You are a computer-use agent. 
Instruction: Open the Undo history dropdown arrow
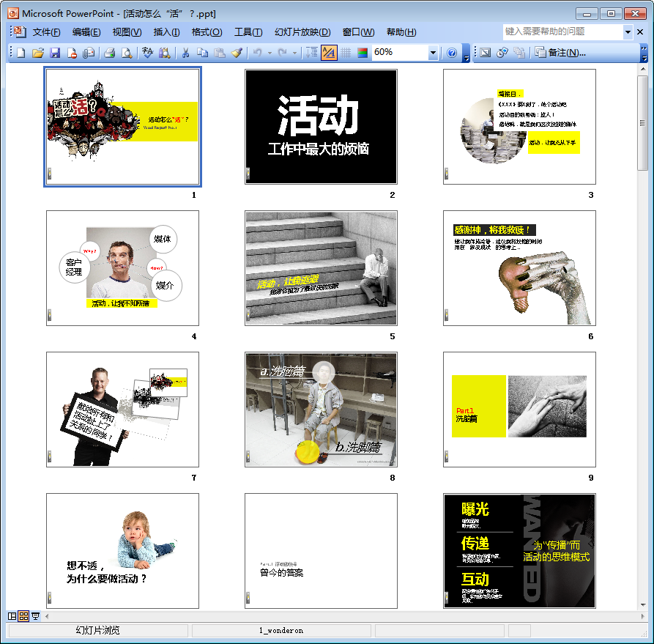pos(270,53)
